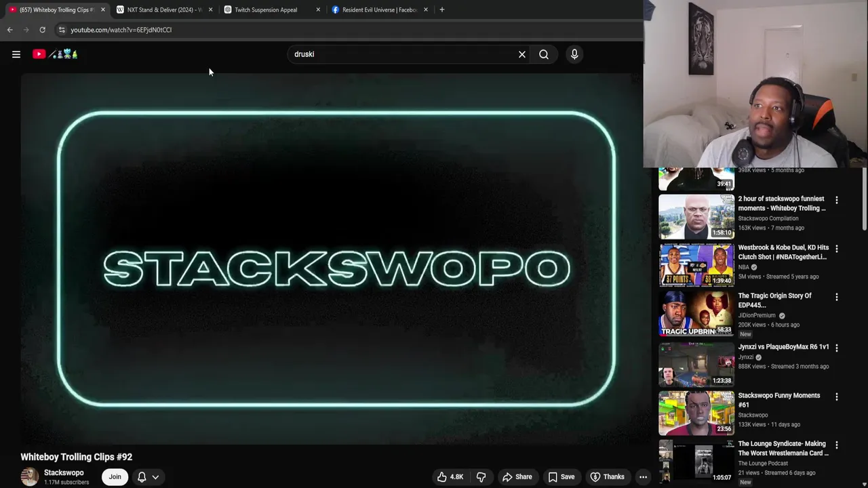Open the Stackswopo channel name link
The height and width of the screenshot is (488, 868).
point(64,473)
